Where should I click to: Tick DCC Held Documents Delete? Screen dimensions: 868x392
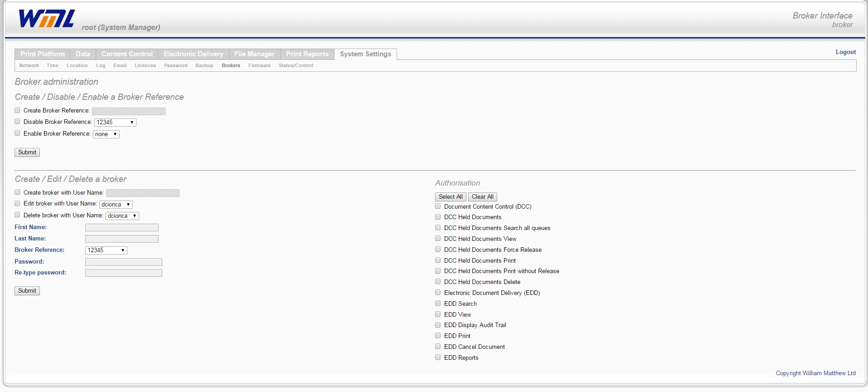(x=438, y=282)
